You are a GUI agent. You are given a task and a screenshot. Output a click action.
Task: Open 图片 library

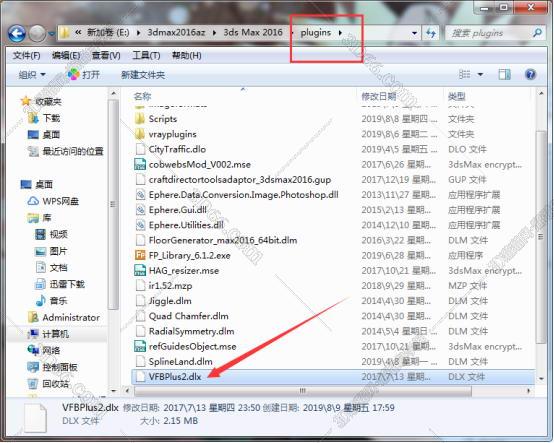coord(51,251)
